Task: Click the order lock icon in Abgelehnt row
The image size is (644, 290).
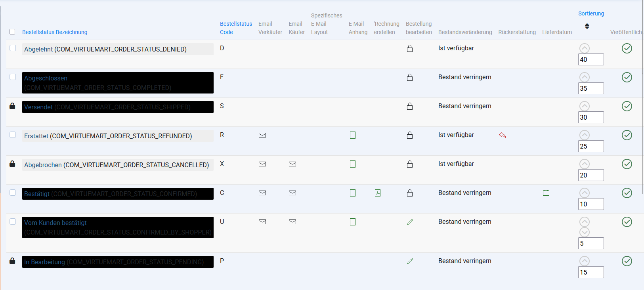Action: point(410,49)
